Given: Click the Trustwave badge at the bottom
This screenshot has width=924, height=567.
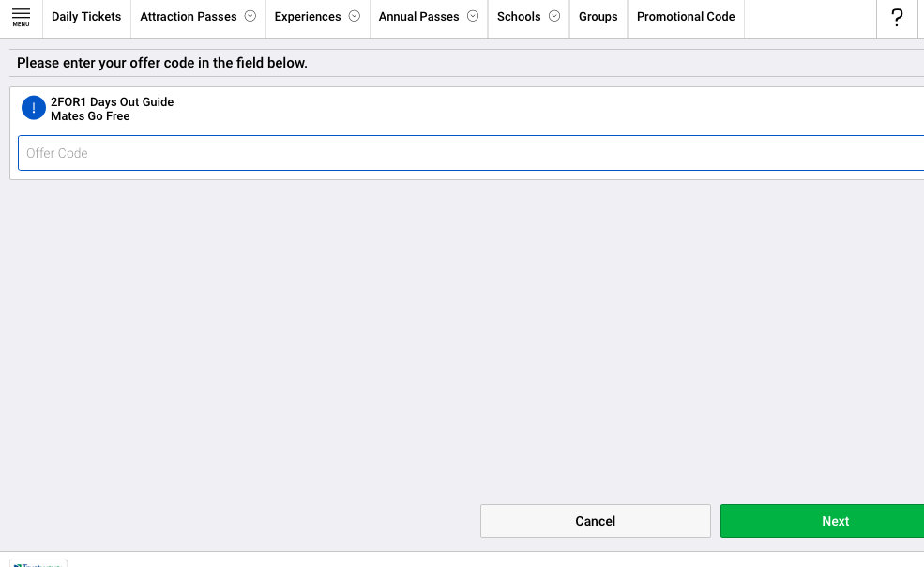Looking at the screenshot, I should pyautogui.click(x=38, y=562).
